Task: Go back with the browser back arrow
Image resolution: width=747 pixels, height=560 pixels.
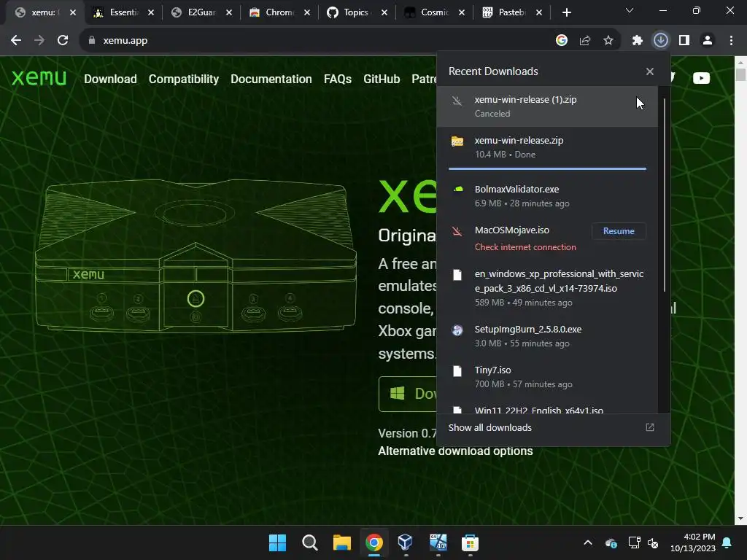Action: pyautogui.click(x=16, y=41)
